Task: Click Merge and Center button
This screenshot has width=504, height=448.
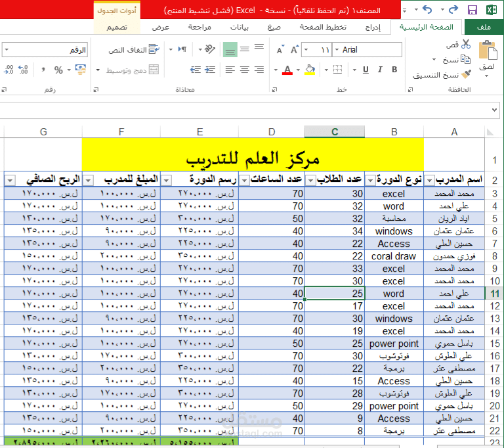Action: coord(133,70)
